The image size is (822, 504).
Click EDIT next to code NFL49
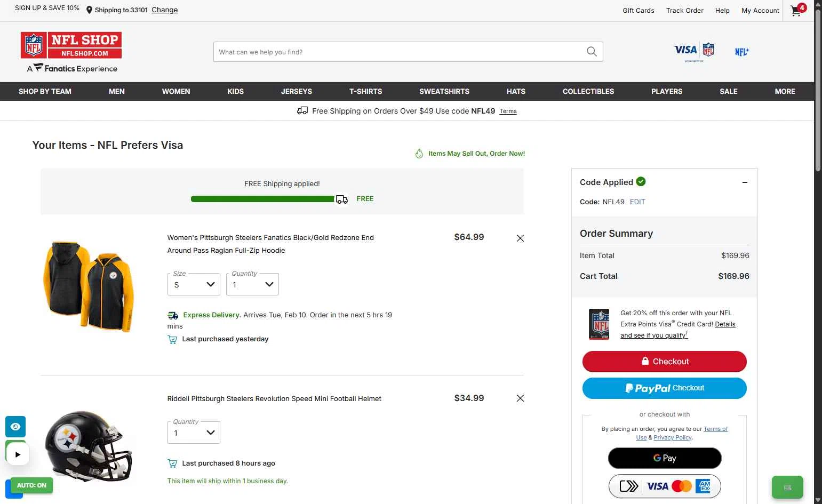(637, 202)
